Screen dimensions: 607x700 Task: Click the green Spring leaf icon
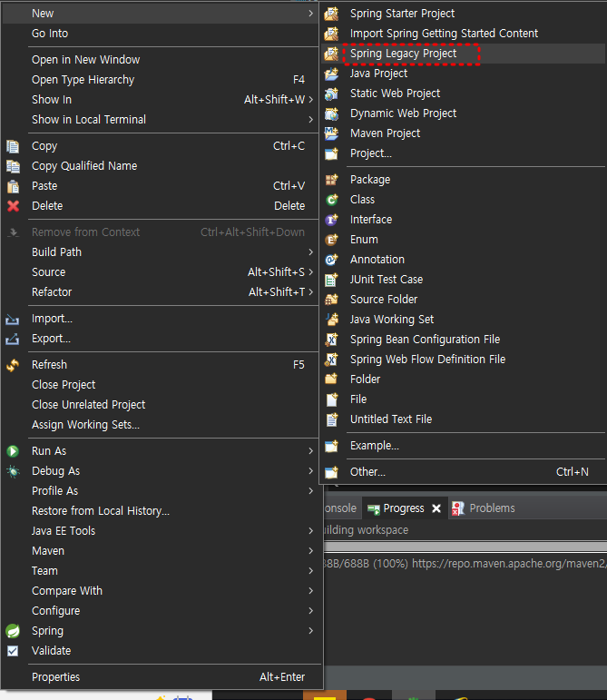click(x=13, y=631)
